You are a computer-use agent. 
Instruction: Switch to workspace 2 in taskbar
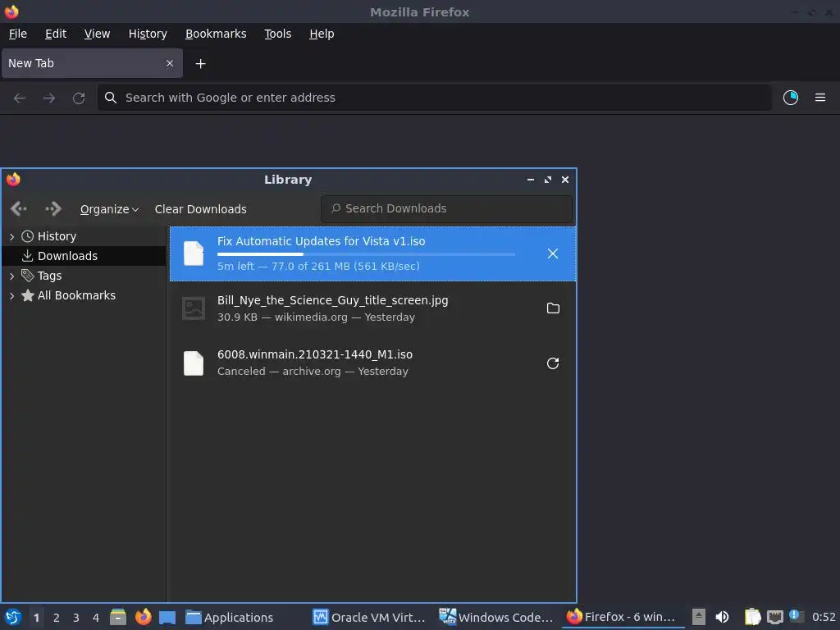coord(57,618)
